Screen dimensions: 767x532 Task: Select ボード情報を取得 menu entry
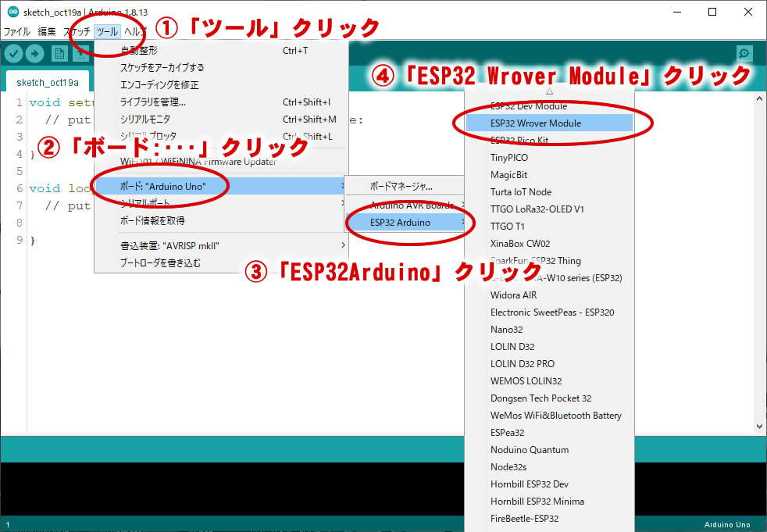(221, 220)
